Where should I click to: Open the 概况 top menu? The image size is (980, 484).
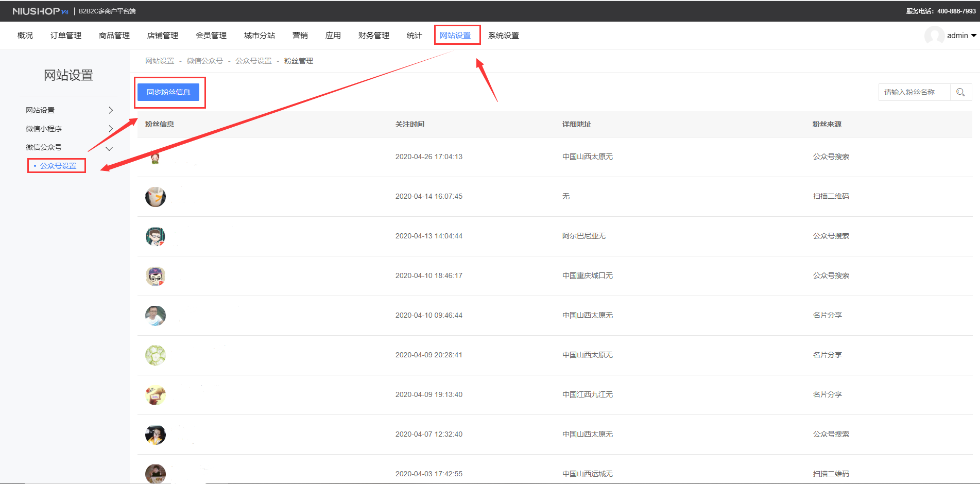[25, 36]
